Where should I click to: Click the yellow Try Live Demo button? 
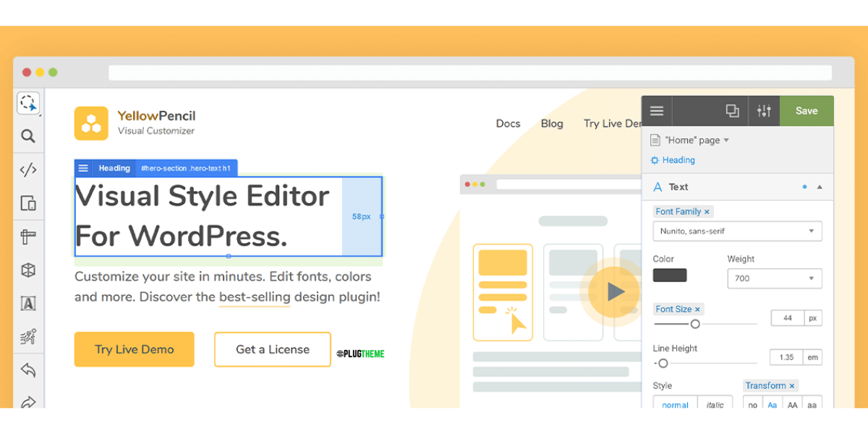[x=135, y=349]
